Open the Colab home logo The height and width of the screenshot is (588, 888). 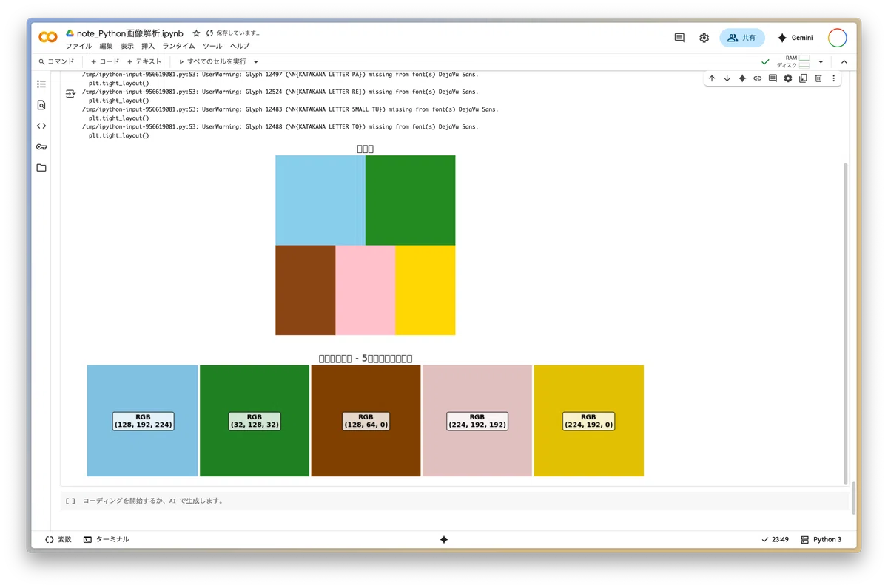(x=48, y=37)
